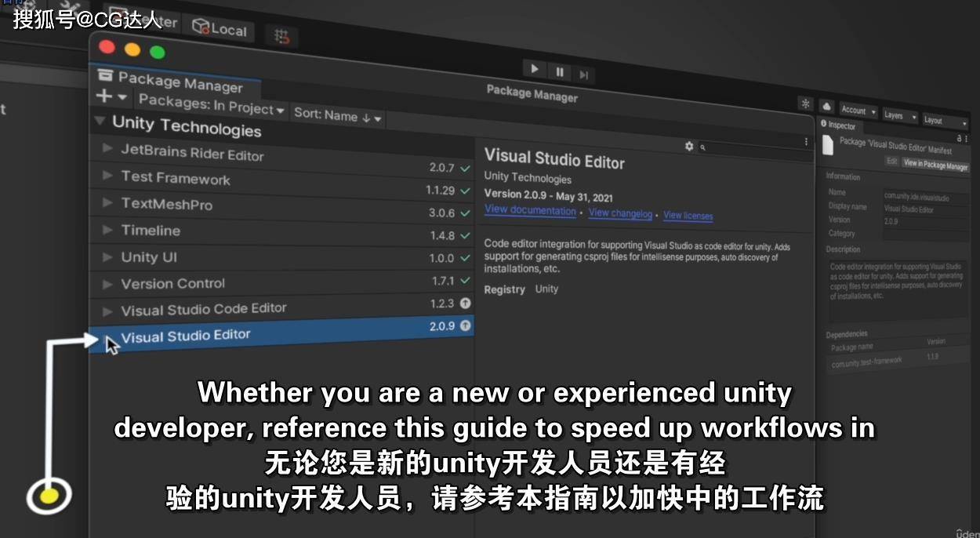Expand JetBrains Rider Editor package versions
Viewport: 980px width, 538px height.
pos(107,148)
